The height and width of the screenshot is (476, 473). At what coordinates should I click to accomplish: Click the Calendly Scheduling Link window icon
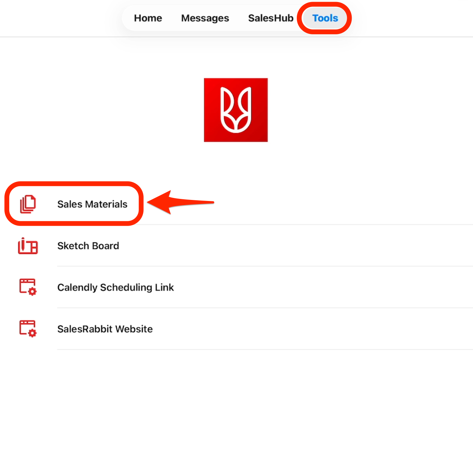(x=27, y=287)
